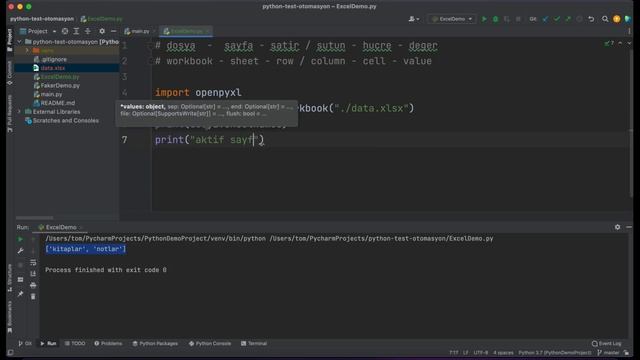Click the master Git branch widget

click(x=608, y=353)
